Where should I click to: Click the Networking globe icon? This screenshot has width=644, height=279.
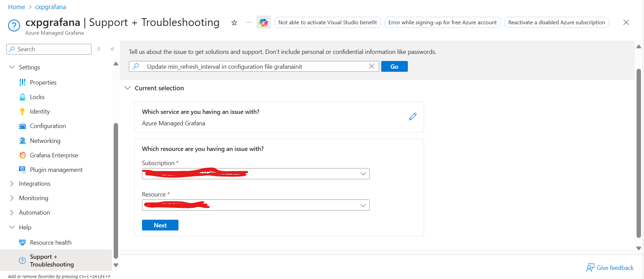pyautogui.click(x=23, y=141)
